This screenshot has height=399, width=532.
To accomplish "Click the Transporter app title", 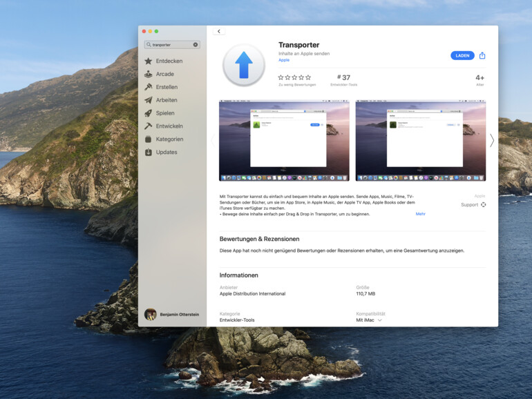I will (299, 45).
